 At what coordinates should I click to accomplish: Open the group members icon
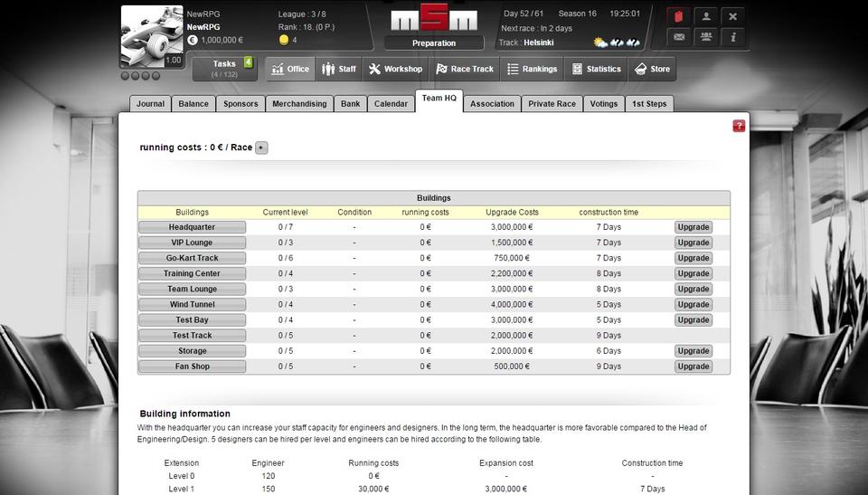point(706,37)
